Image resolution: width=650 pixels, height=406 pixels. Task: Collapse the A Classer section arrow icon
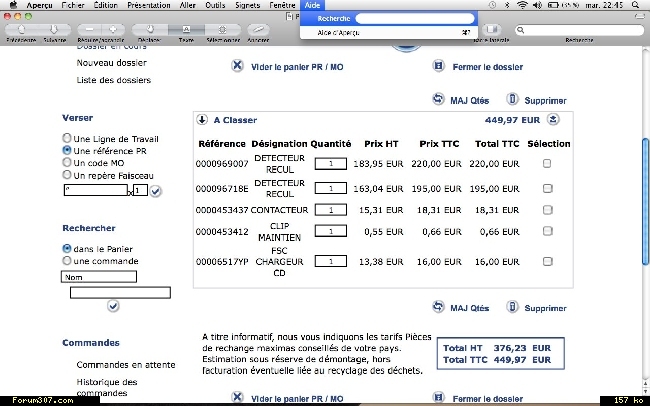point(202,120)
